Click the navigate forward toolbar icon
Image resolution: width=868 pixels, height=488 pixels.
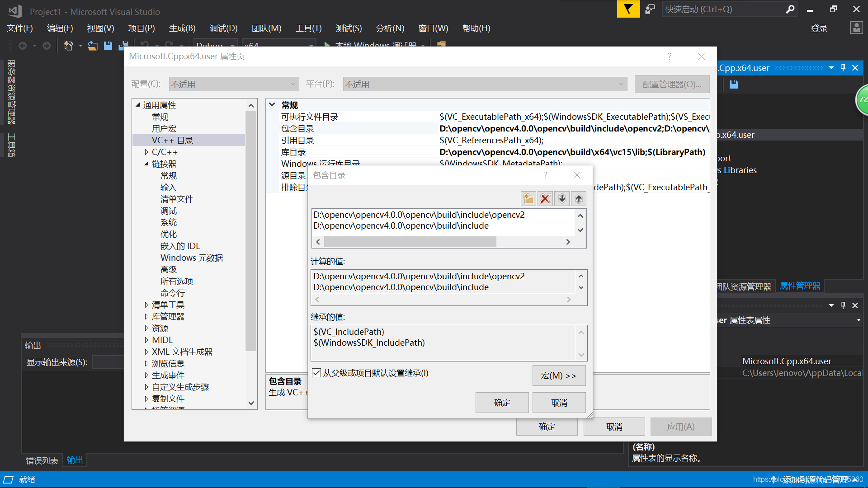pyautogui.click(x=46, y=46)
